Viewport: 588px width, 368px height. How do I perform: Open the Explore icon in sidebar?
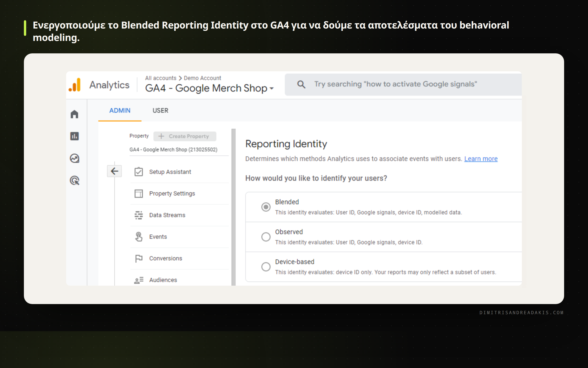(74, 158)
